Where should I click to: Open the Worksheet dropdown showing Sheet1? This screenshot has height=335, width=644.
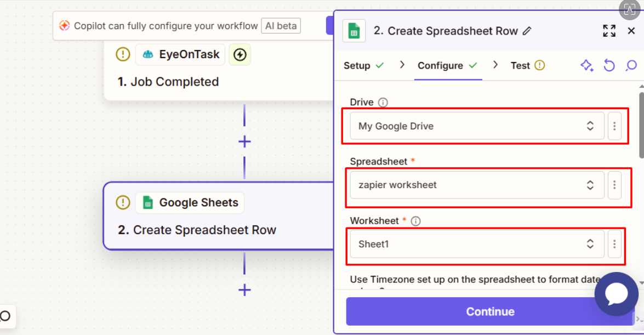point(477,245)
